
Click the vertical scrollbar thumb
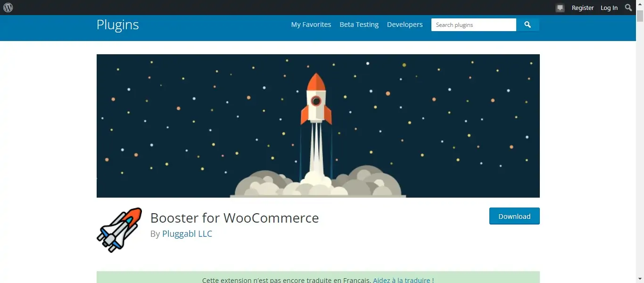click(x=640, y=16)
